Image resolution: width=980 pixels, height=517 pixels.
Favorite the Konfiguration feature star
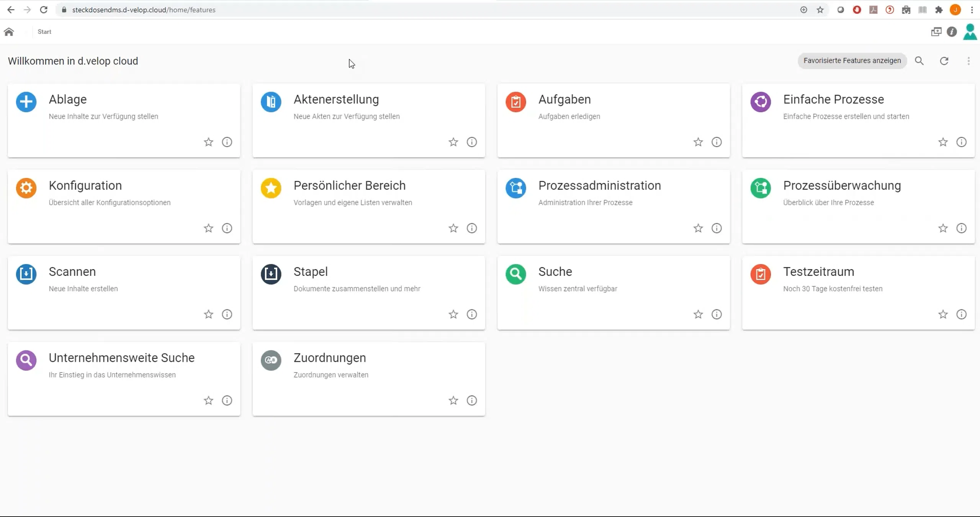coord(208,228)
